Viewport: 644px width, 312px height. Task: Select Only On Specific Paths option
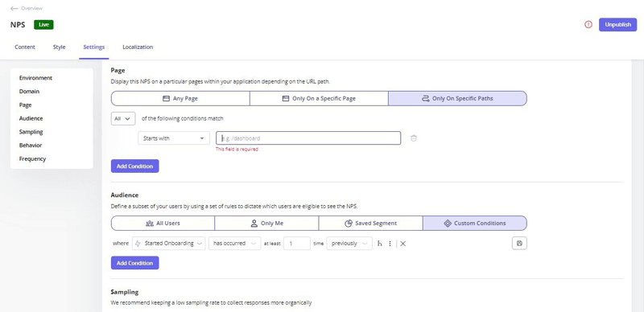click(457, 99)
